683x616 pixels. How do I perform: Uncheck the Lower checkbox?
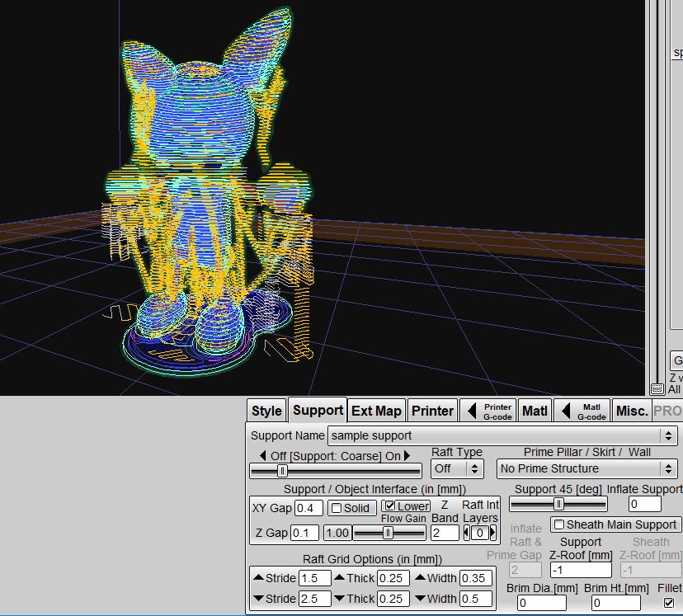(x=390, y=505)
